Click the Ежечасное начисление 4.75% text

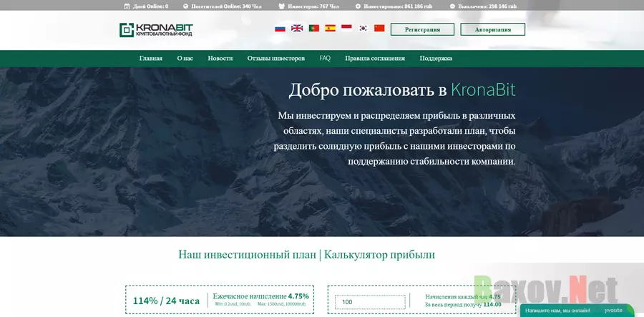(260, 296)
